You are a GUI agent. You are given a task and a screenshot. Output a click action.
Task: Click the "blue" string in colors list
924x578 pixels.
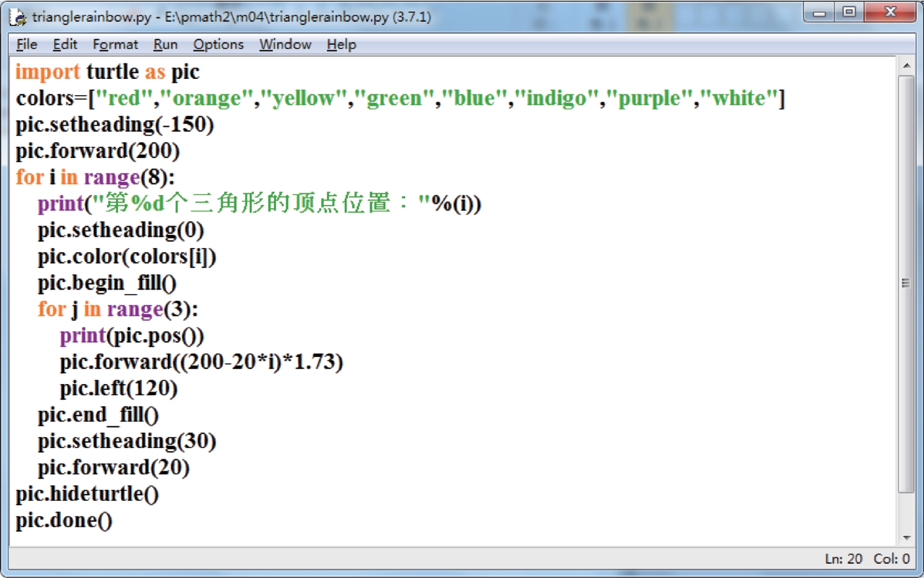click(x=474, y=98)
